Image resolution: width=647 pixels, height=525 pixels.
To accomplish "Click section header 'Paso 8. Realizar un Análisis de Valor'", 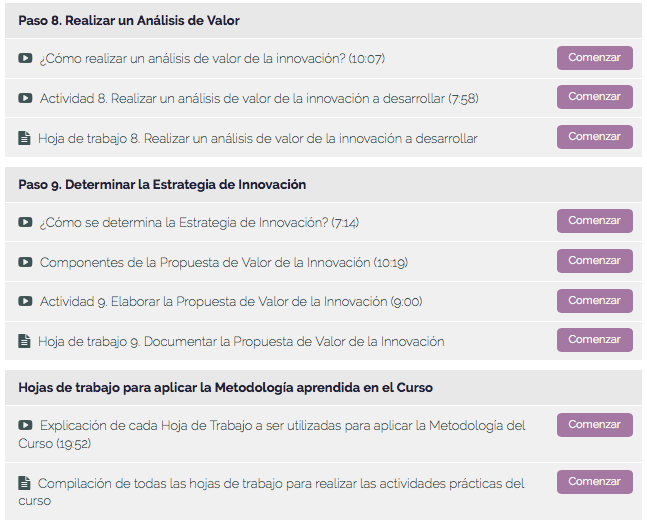I will point(129,20).
